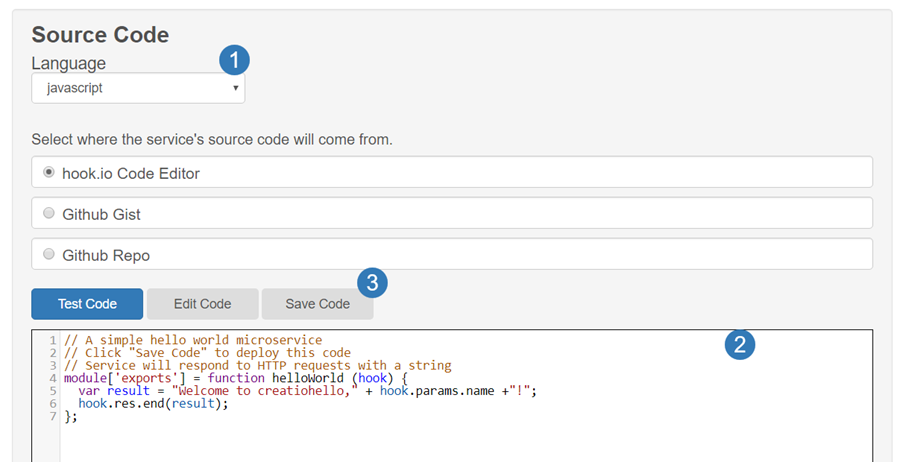Click line number 1 in the editor gutter
Screen dimensions: 900x462
coord(52,340)
